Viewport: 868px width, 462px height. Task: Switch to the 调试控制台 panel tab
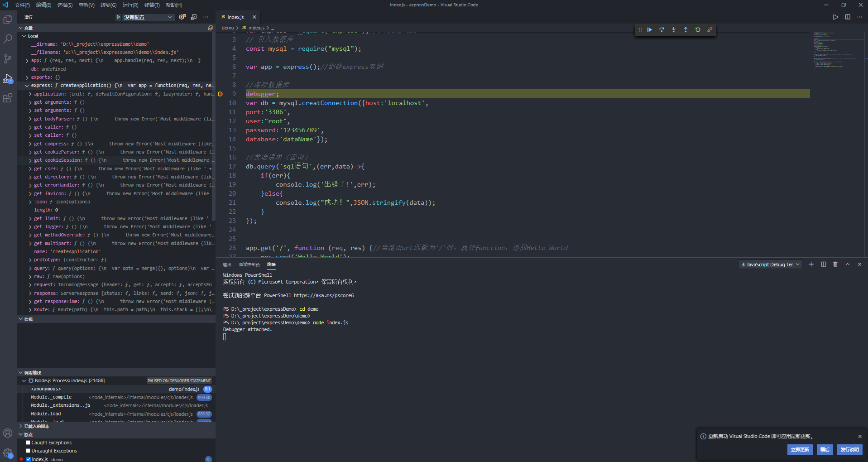coord(249,265)
